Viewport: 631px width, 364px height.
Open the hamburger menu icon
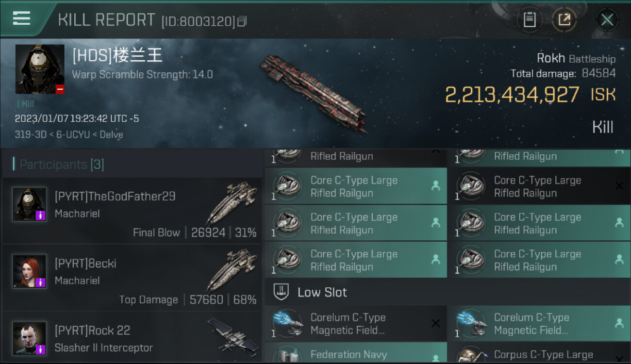pyautogui.click(x=21, y=18)
